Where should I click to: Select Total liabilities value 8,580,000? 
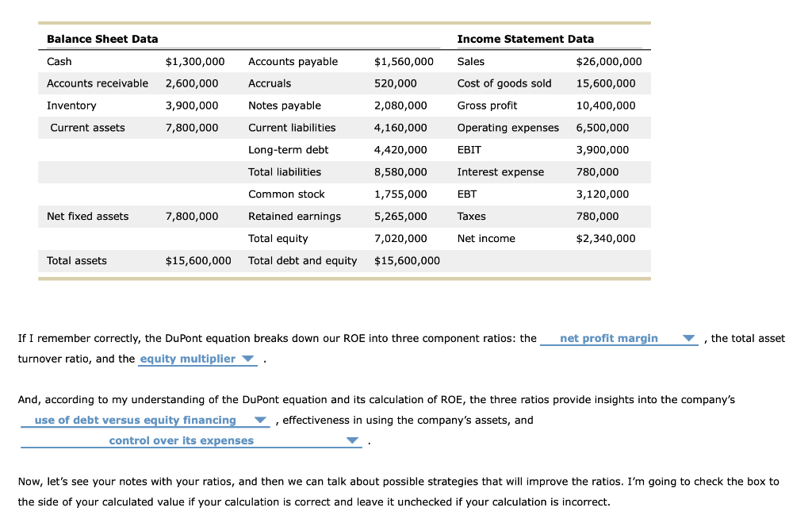[400, 172]
